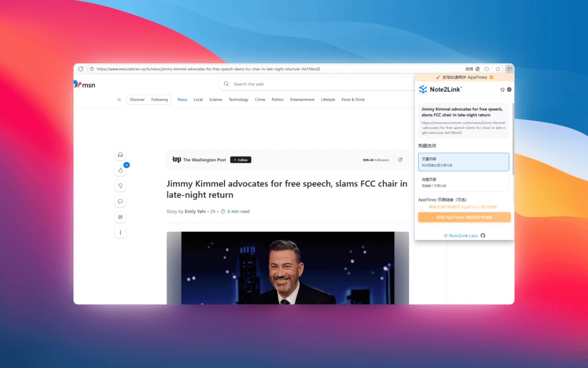This screenshot has width=588, height=368.
Task: Switch to the Following tab
Action: [159, 99]
